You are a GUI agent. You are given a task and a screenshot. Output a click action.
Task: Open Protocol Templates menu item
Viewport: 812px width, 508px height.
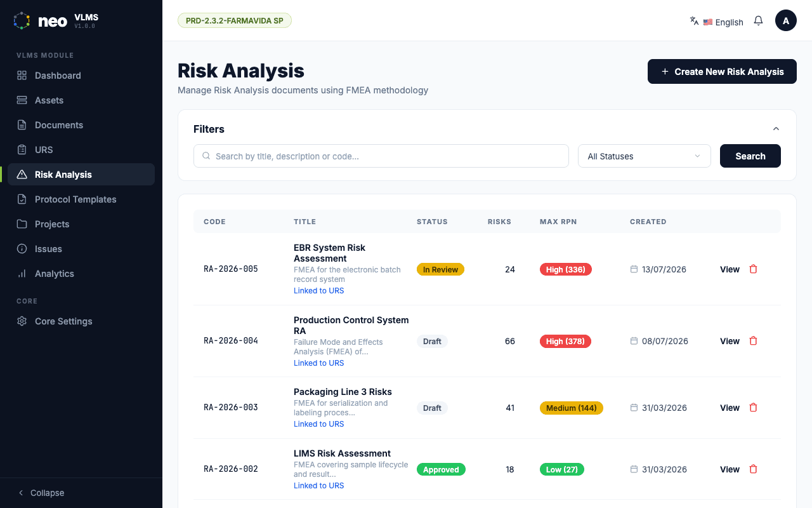tap(81, 199)
